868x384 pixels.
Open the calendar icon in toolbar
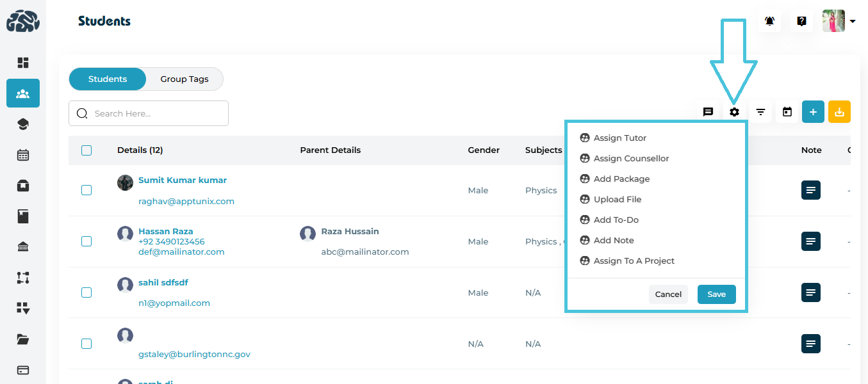[787, 112]
